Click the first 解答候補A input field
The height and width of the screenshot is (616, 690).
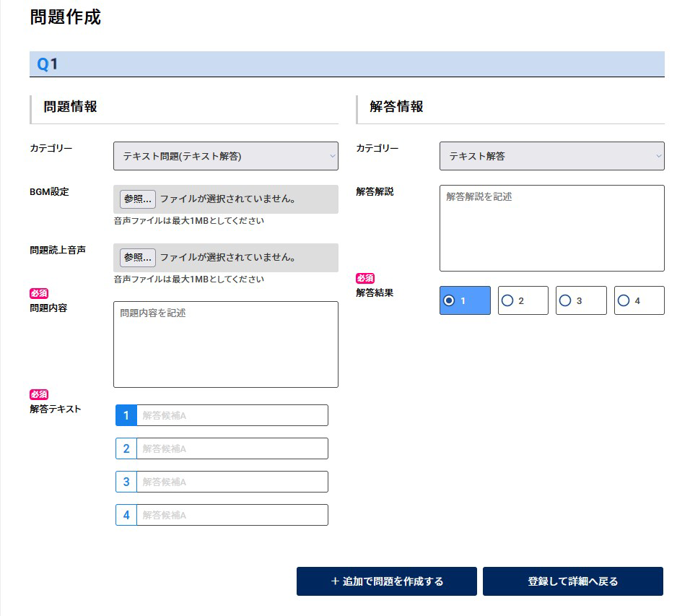pyautogui.click(x=232, y=415)
